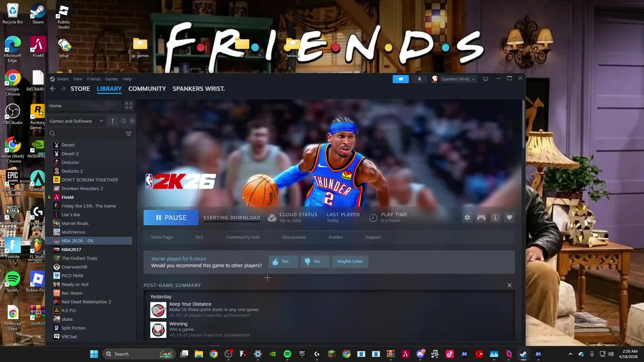644x362 pixels.
Task: Show NBA 2K26 game info icon
Action: click(496, 218)
